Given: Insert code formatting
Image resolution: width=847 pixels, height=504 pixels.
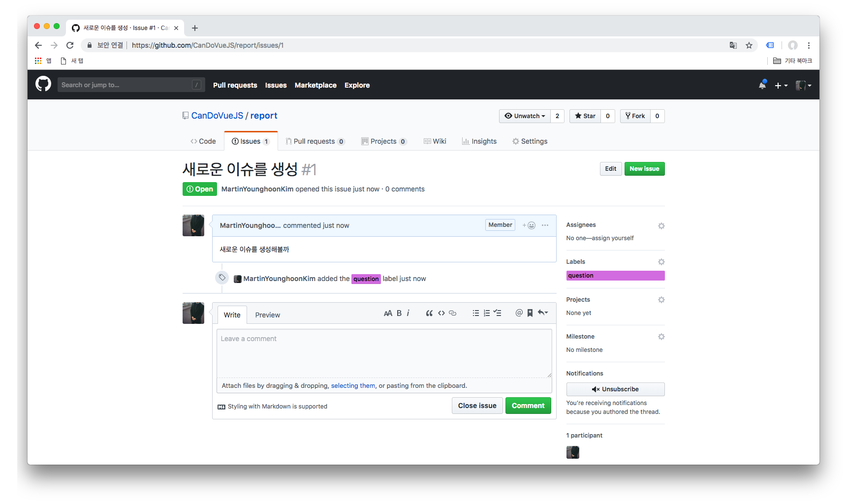Looking at the screenshot, I should (x=441, y=313).
